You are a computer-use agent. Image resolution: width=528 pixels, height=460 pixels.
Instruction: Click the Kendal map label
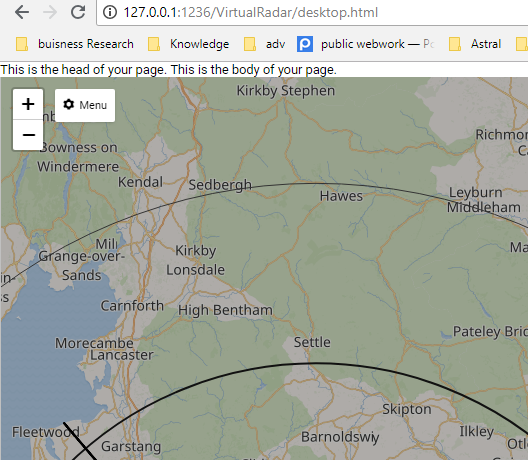click(x=140, y=182)
